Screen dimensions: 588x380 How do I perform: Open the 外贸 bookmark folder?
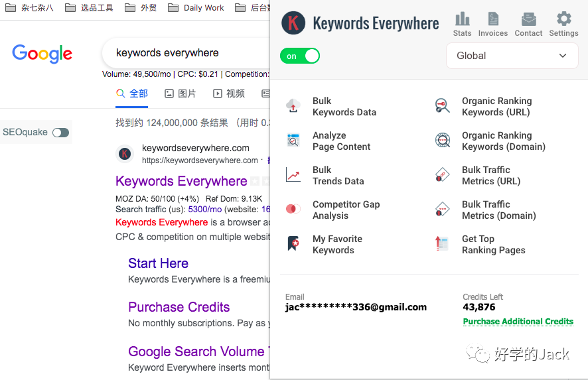click(x=141, y=7)
